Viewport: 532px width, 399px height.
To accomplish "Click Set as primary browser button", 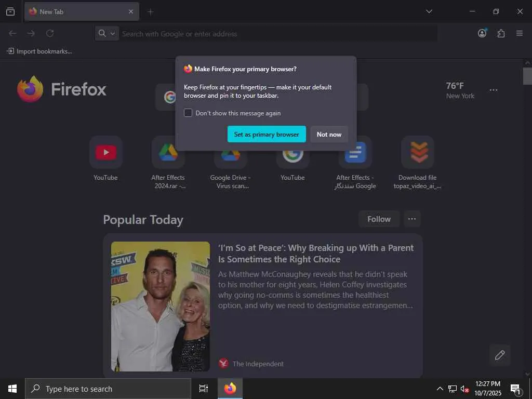I will click(267, 135).
